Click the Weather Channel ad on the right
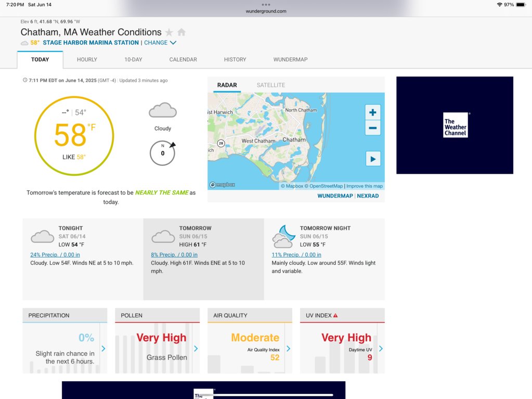Viewport: 532px width, 399px height. point(455,125)
